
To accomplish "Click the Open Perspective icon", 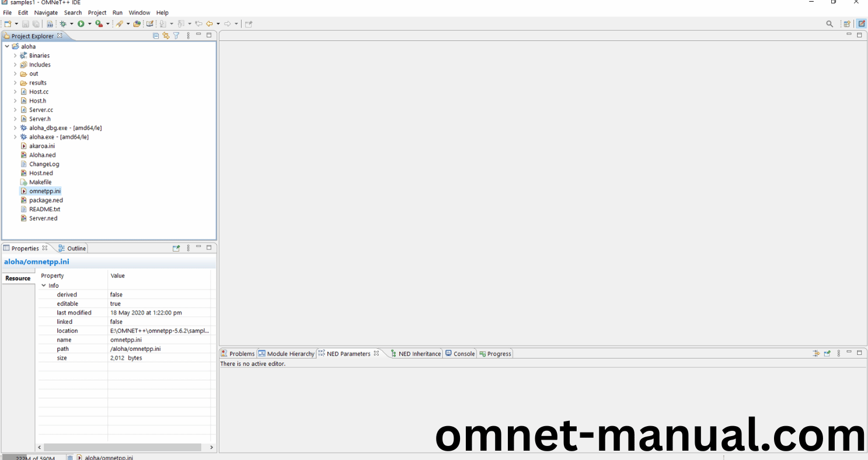I will 847,24.
